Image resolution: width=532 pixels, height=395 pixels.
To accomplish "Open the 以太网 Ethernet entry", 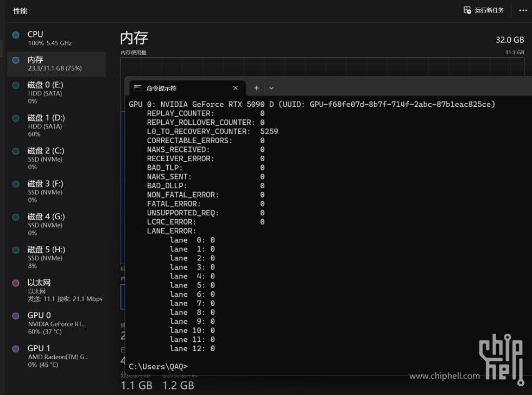I will (x=56, y=290).
